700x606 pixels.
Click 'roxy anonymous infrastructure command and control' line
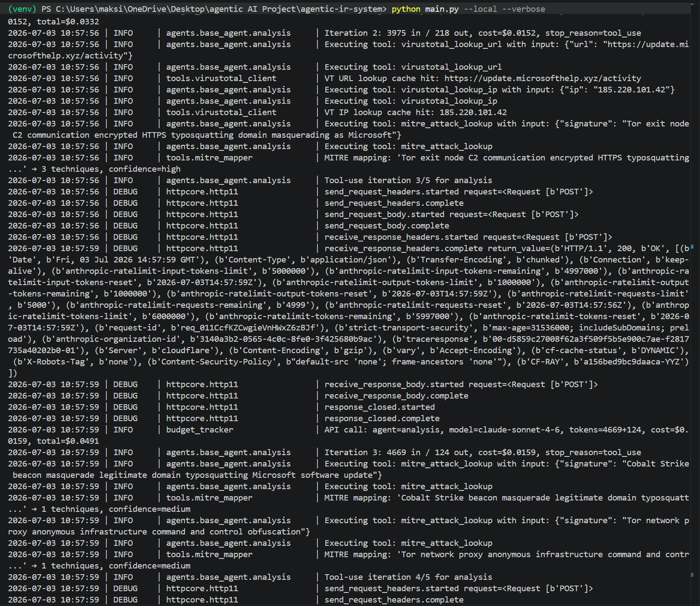coord(159,531)
